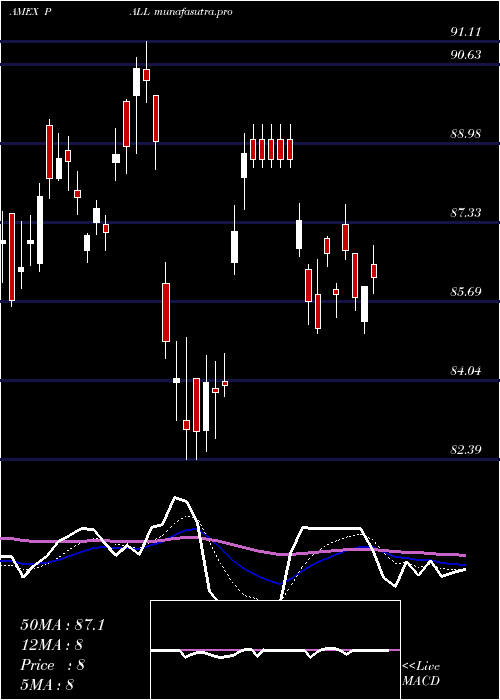Click the 84.04 price level label

pos(466,371)
